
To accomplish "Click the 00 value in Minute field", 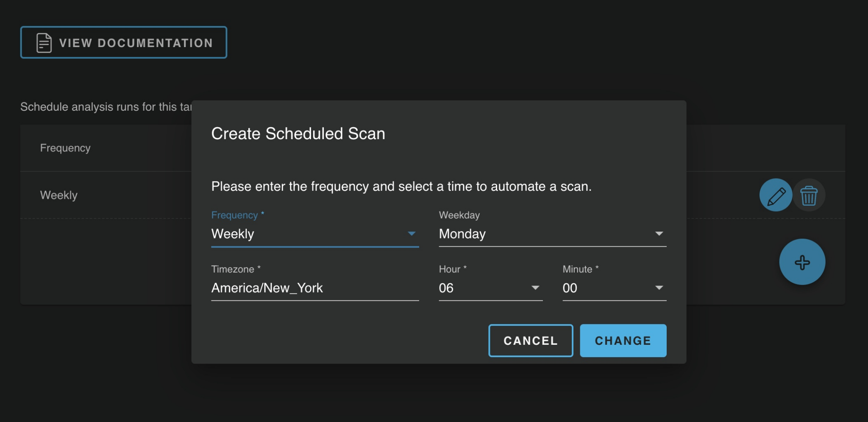I will [570, 288].
